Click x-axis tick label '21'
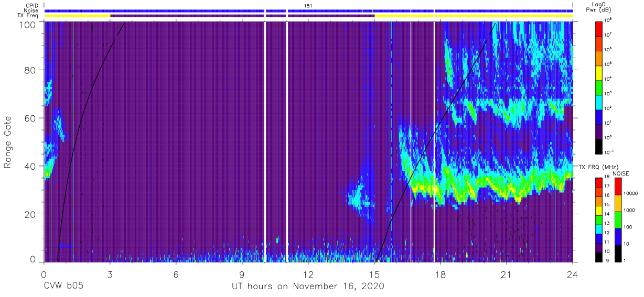The width and height of the screenshot is (644, 297). pos(507,275)
